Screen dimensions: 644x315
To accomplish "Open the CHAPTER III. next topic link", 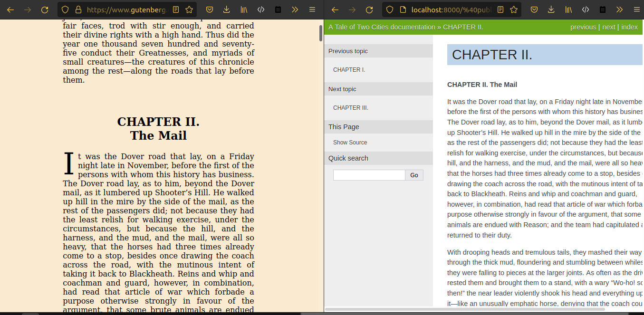I will (x=351, y=108).
